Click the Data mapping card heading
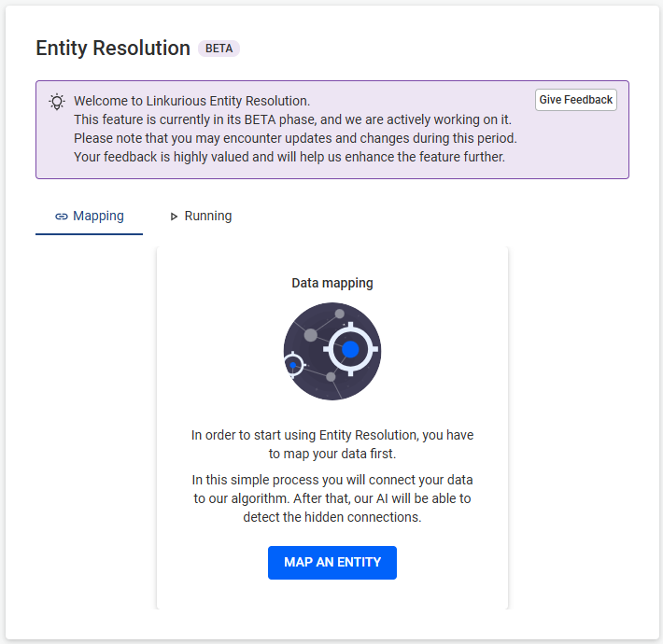Screen dimensions: 663x644 (332, 283)
